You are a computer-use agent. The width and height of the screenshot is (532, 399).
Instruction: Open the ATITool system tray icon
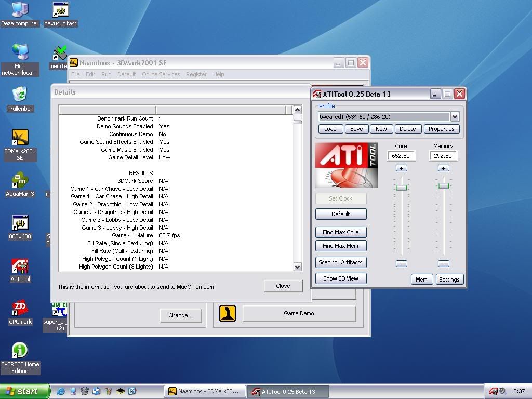click(493, 391)
